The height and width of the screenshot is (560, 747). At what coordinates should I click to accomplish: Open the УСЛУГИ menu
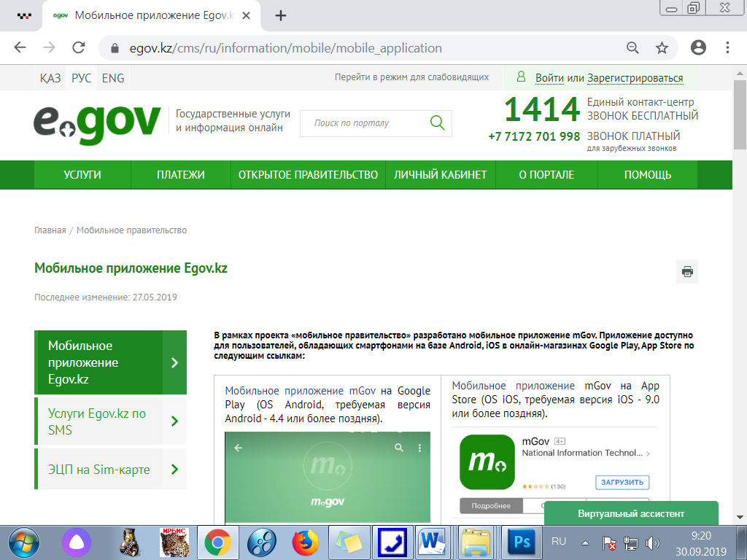click(82, 175)
